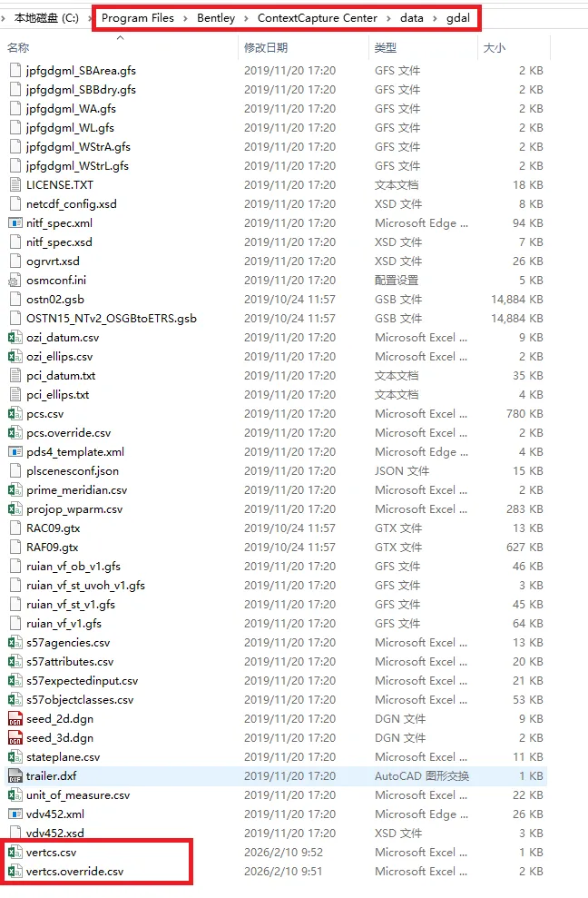Click the Excel icon beside s57agencies.csv
The height and width of the screenshot is (898, 588).
click(x=15, y=643)
